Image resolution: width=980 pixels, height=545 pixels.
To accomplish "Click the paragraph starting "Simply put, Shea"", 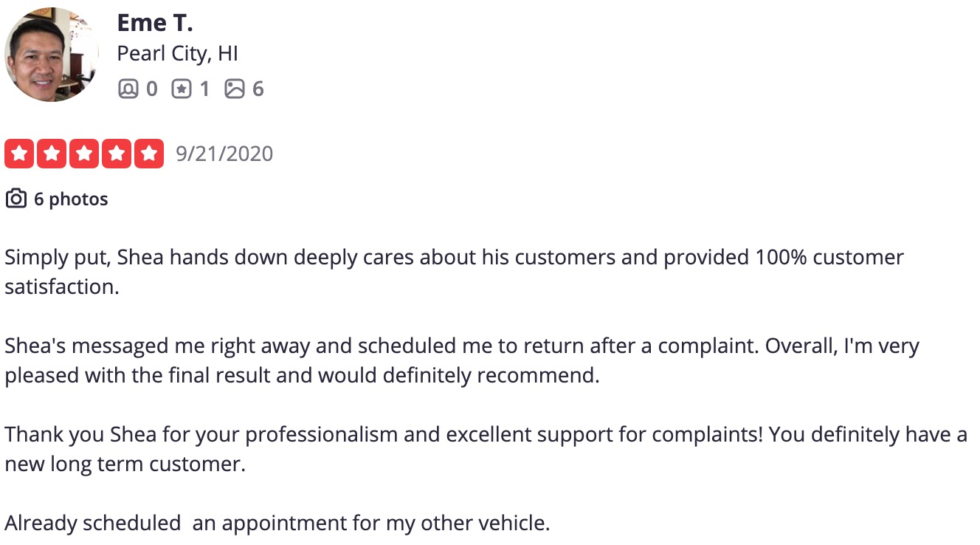I will (453, 272).
